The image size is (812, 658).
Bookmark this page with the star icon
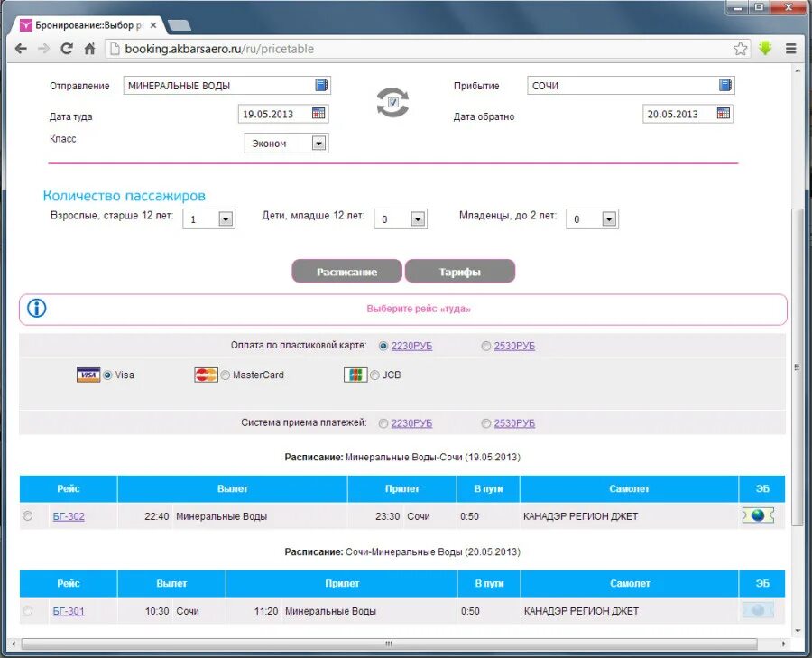(x=741, y=49)
